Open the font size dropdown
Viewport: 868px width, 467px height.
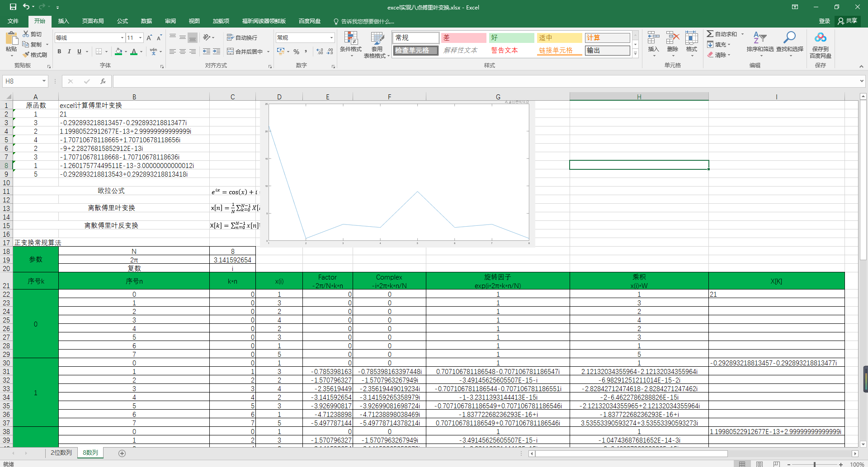141,38
